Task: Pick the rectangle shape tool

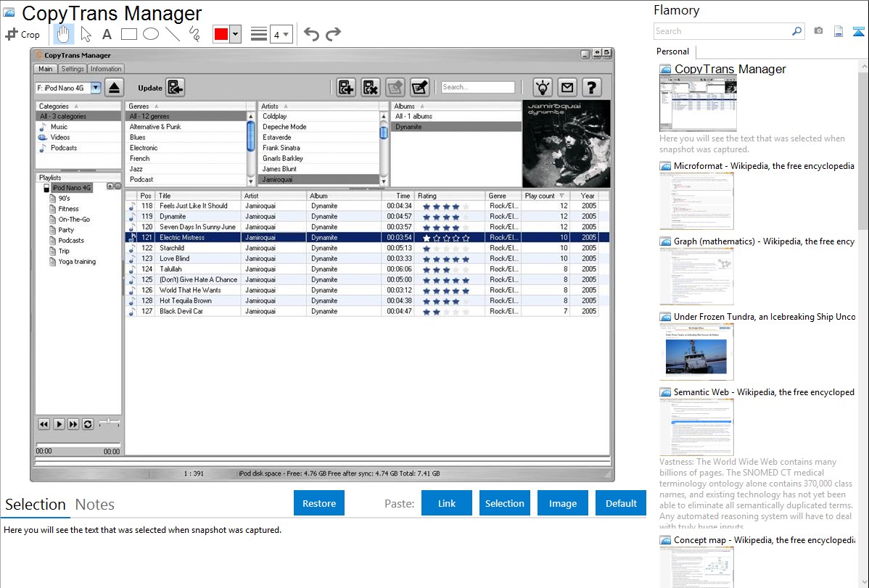Action: pos(129,34)
